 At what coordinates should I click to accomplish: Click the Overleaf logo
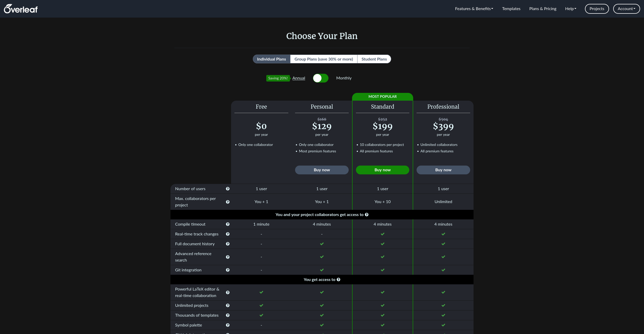[21, 9]
